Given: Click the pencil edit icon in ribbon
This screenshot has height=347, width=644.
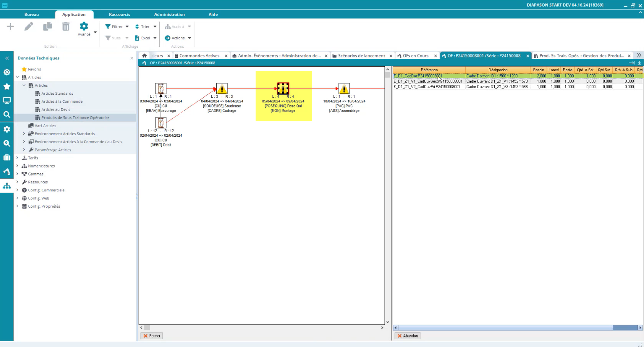Looking at the screenshot, I should [29, 27].
